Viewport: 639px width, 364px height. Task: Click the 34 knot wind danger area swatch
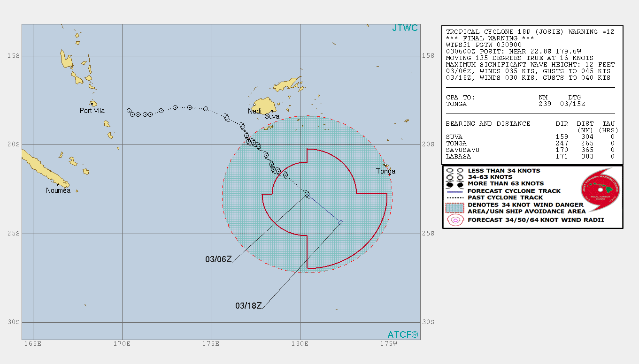(455, 208)
